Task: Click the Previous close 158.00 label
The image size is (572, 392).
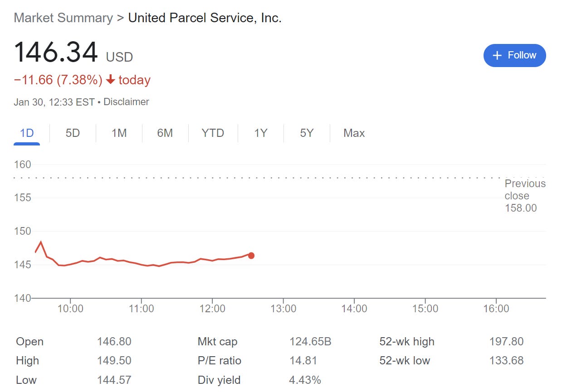Action: coord(525,196)
